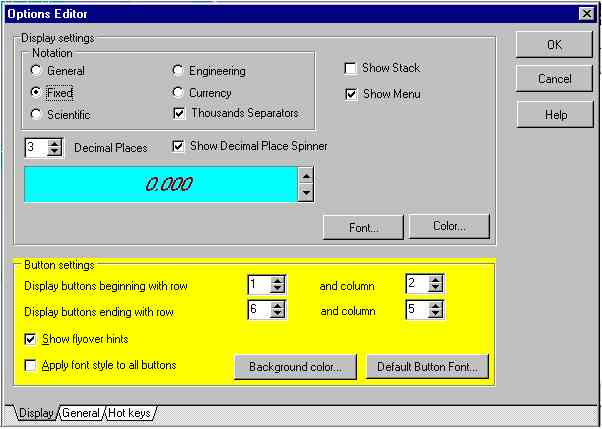
Task: Increase the beginning column spinner
Action: tap(435, 280)
